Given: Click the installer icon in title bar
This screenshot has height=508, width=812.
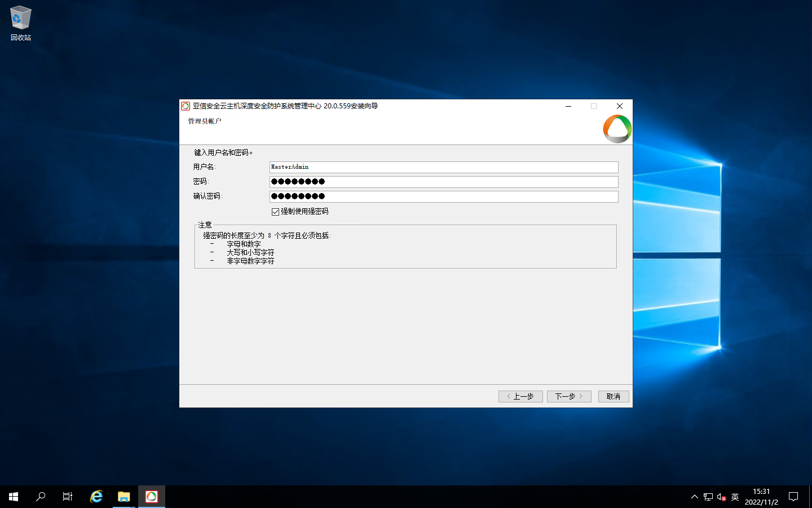Looking at the screenshot, I should click(x=186, y=106).
